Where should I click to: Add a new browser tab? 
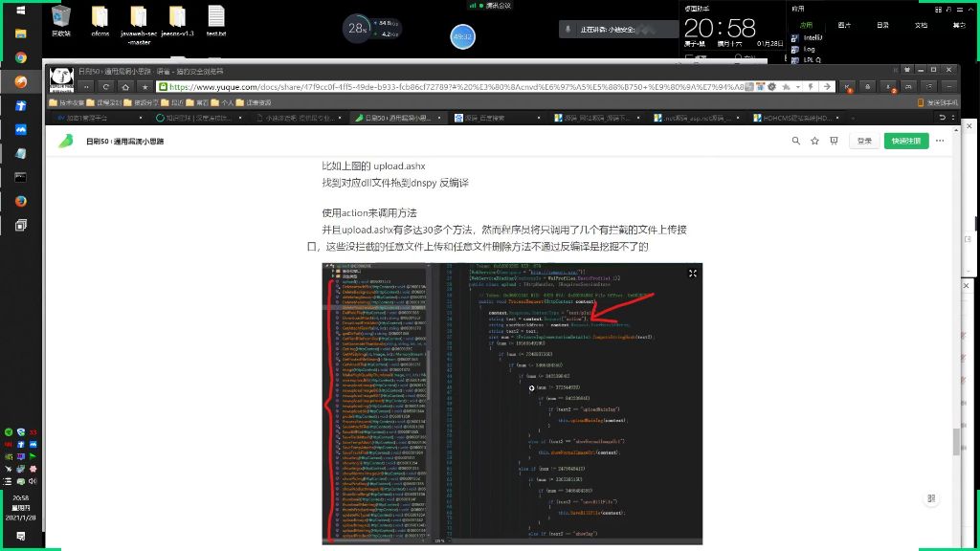pos(853,118)
